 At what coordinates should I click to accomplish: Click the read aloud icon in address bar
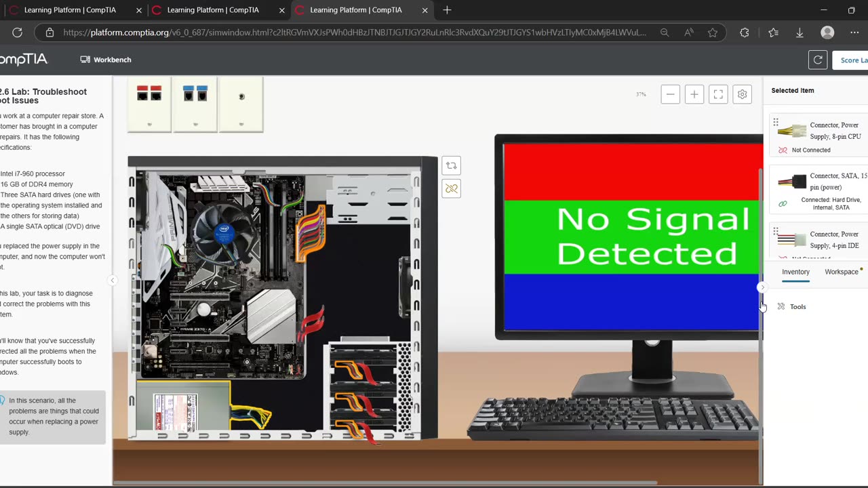click(x=688, y=33)
